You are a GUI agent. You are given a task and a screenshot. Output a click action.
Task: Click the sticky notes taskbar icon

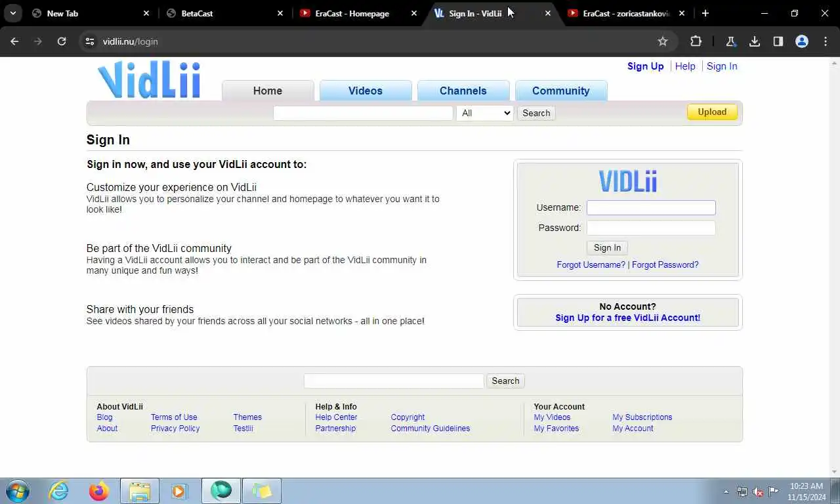[x=262, y=491]
